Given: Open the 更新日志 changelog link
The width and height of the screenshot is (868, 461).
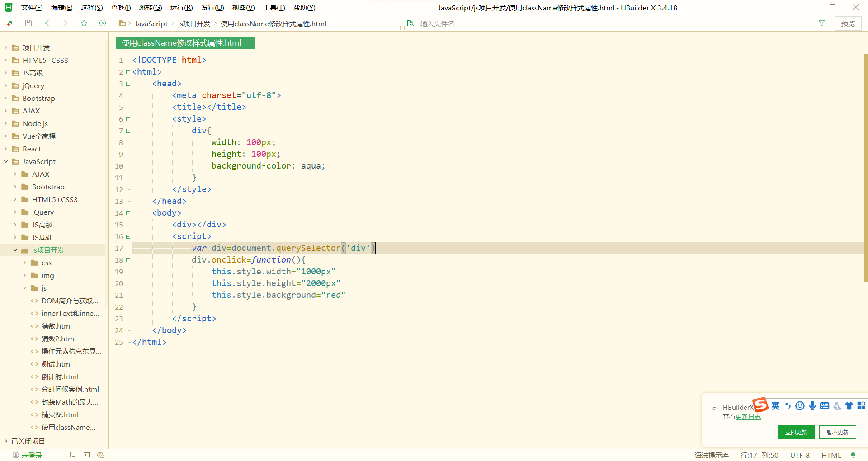Looking at the screenshot, I should [x=748, y=417].
